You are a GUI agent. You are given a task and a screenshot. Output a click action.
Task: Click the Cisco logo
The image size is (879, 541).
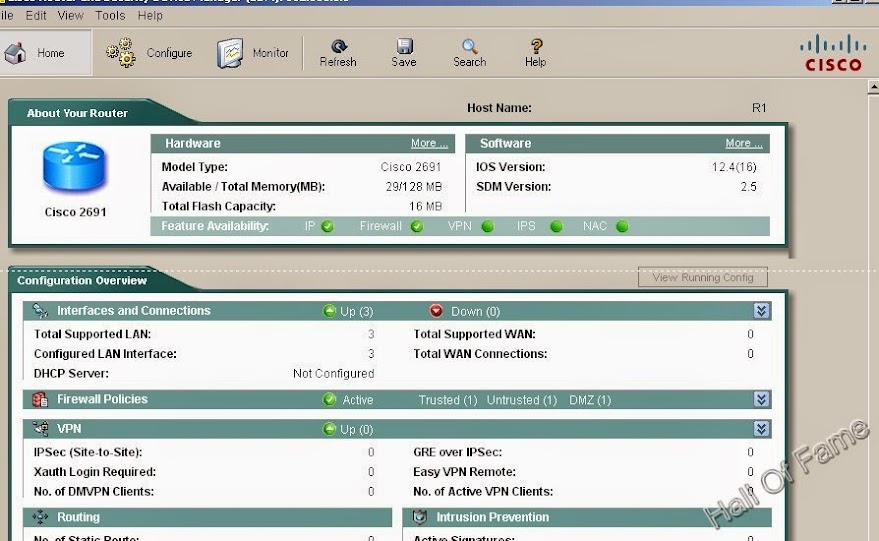pyautogui.click(x=833, y=53)
